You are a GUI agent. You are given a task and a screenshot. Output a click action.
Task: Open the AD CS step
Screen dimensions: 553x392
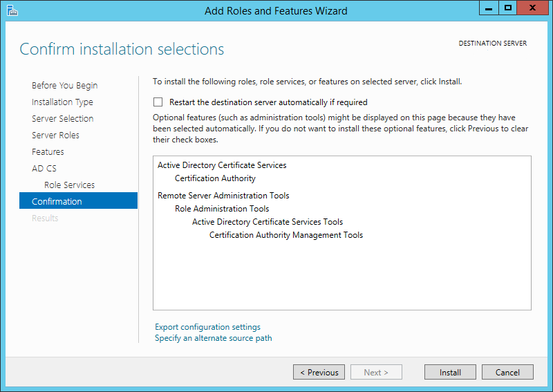click(44, 169)
